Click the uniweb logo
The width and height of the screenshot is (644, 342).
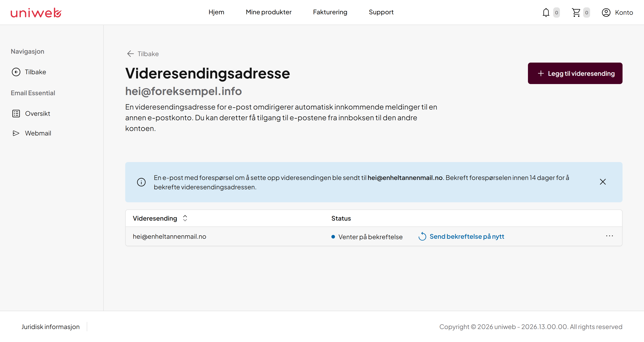[36, 13]
